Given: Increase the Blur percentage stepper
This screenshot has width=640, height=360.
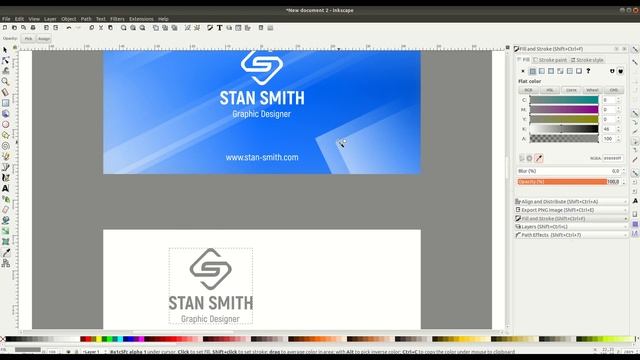Looking at the screenshot, I should [623, 169].
